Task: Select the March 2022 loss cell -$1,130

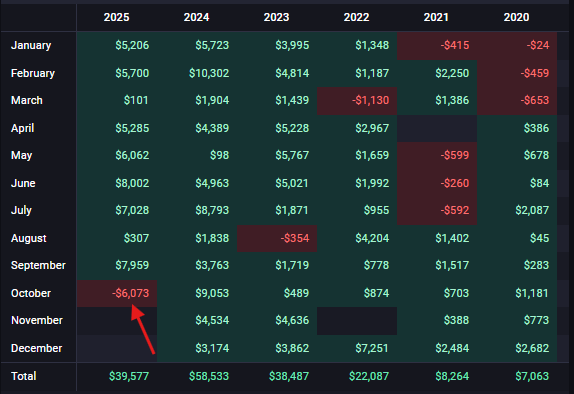Action: (x=357, y=100)
